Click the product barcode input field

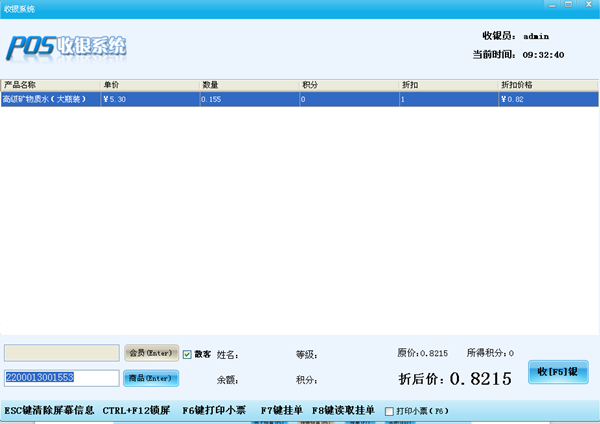(61, 378)
